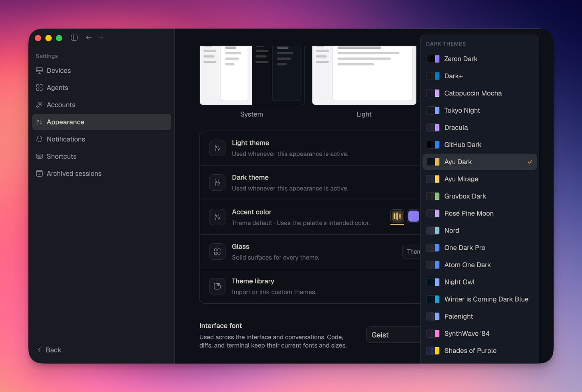
Task: Choose the Gruvbox Dark theme
Action: coord(480,196)
